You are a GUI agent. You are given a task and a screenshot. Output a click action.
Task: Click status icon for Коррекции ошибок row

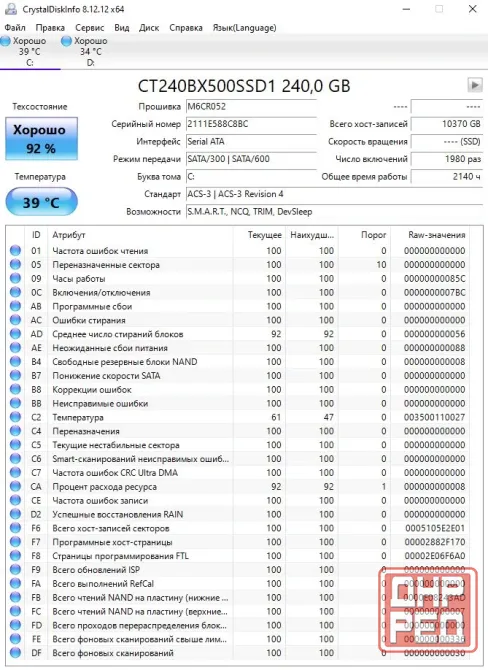(15, 389)
